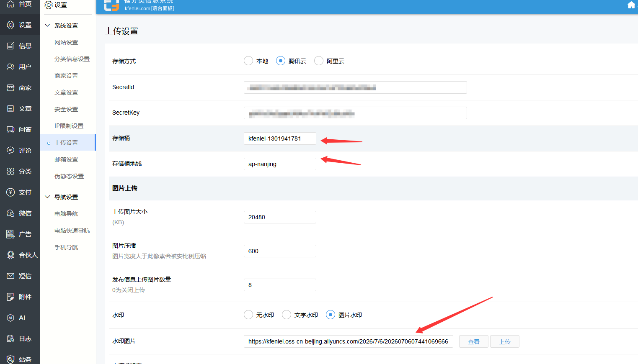Click the Merchant (商家) sidebar icon
Viewport: 638px width, 364px height.
pos(10,88)
